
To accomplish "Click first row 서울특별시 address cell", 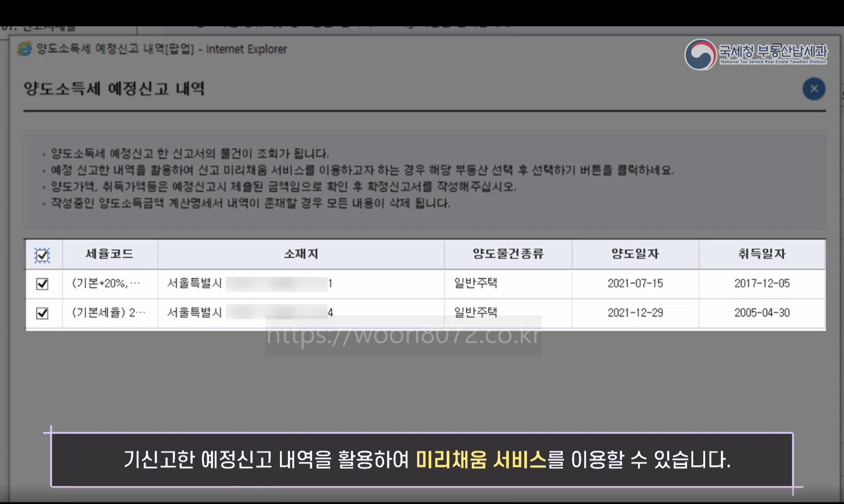I will 194,283.
